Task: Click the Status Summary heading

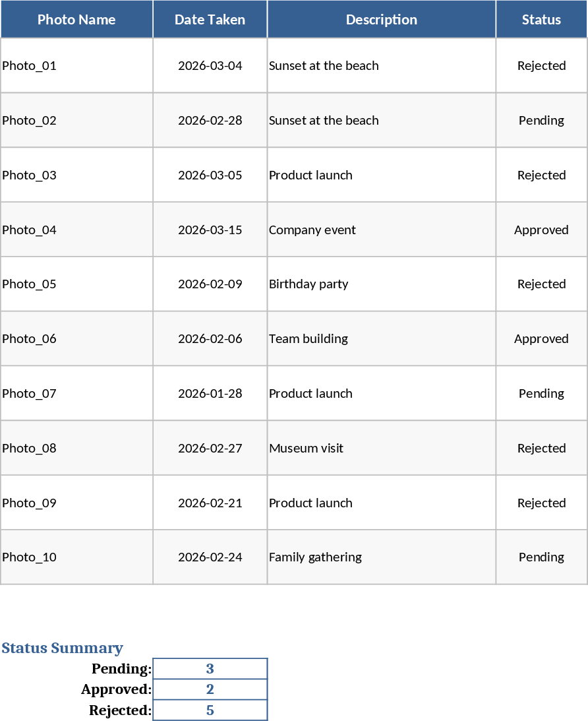Action: point(62,648)
